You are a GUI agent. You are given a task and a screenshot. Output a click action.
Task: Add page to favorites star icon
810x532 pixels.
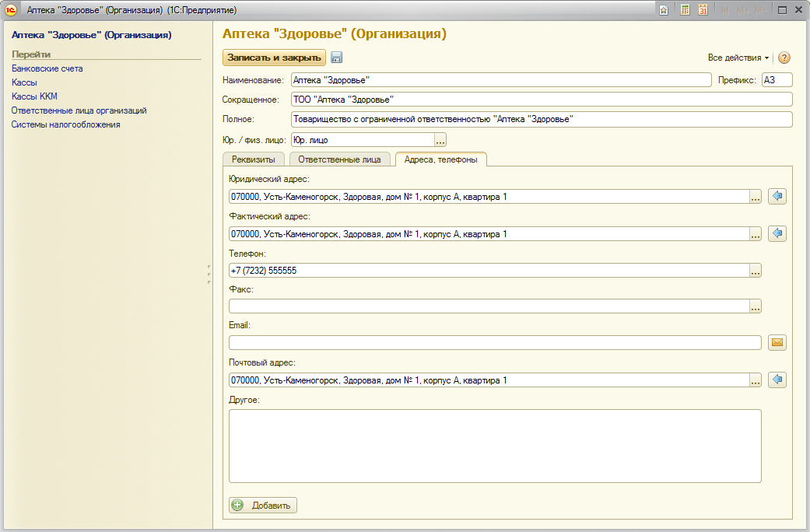pos(664,10)
